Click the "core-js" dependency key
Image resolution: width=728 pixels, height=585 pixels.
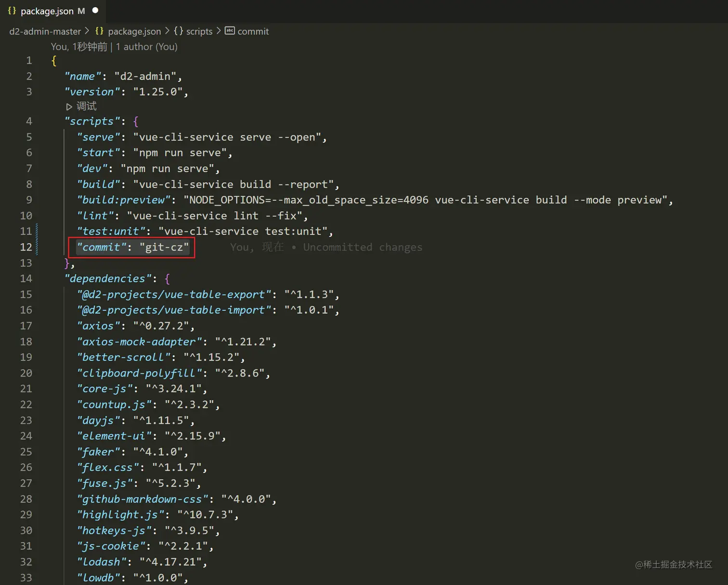(104, 389)
